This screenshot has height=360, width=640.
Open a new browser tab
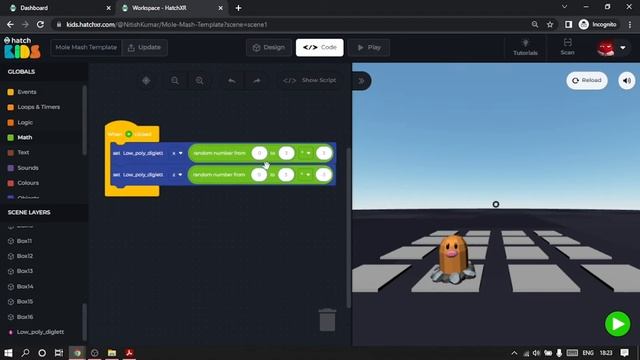238,8
